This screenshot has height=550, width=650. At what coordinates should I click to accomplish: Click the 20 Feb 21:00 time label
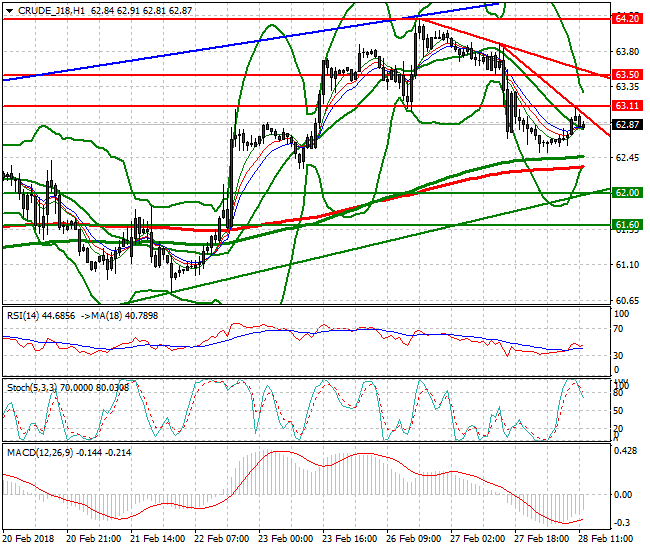pyautogui.click(x=94, y=539)
